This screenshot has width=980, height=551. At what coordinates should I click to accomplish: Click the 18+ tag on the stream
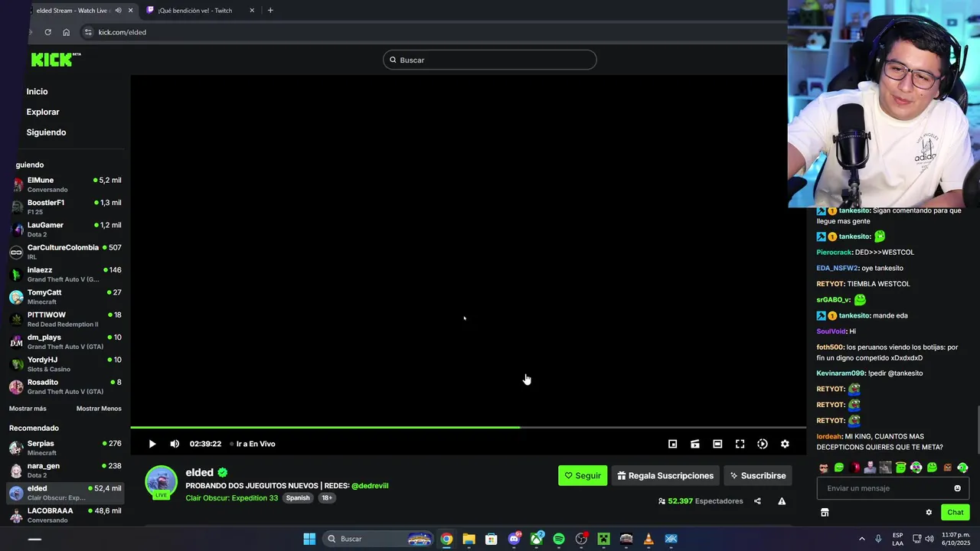pos(327,498)
